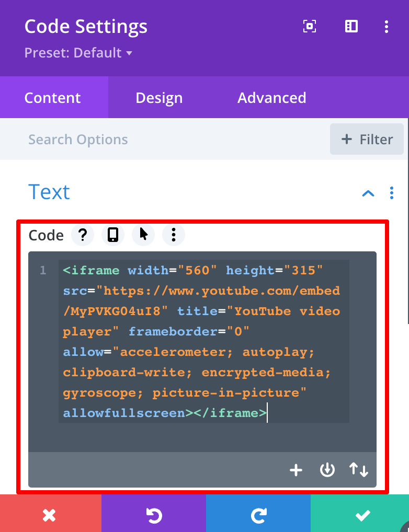Click the Search Options field

[157, 140]
